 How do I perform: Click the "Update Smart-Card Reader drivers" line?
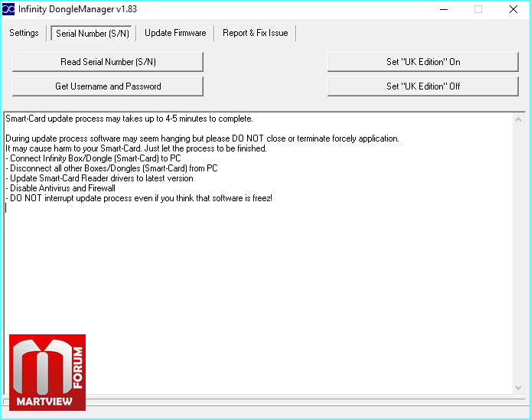click(x=99, y=178)
